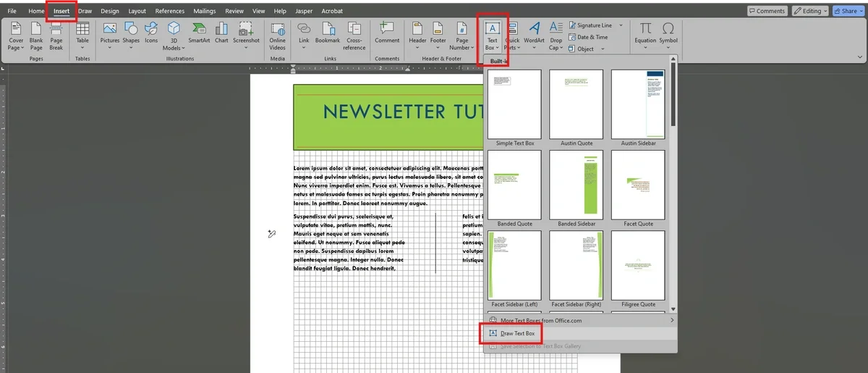Add a new Comment
Image resolution: width=868 pixels, height=373 pixels.
(x=387, y=33)
